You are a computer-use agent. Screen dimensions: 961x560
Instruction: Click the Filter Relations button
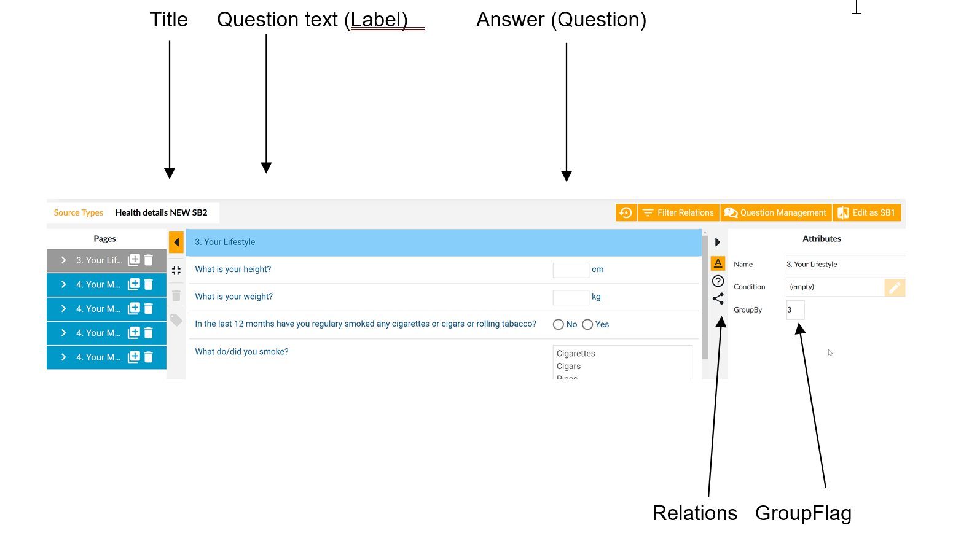coord(678,212)
